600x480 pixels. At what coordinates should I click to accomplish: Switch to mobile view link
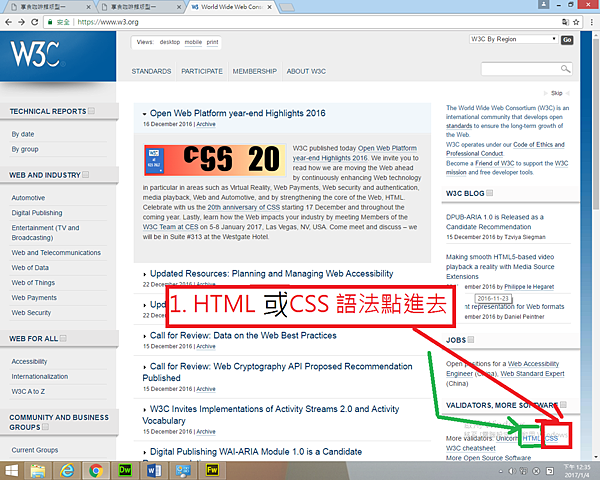193,42
